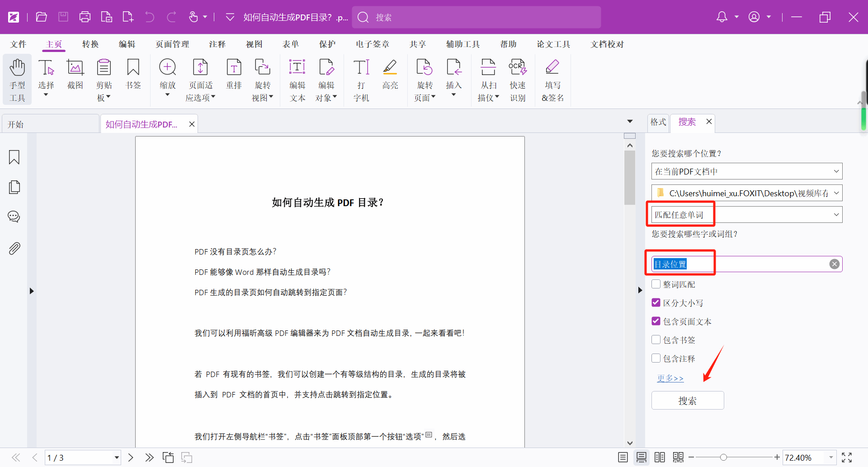The width and height of the screenshot is (868, 467).
Task: Select the Highlight (高亮) tool
Action: 390,75
